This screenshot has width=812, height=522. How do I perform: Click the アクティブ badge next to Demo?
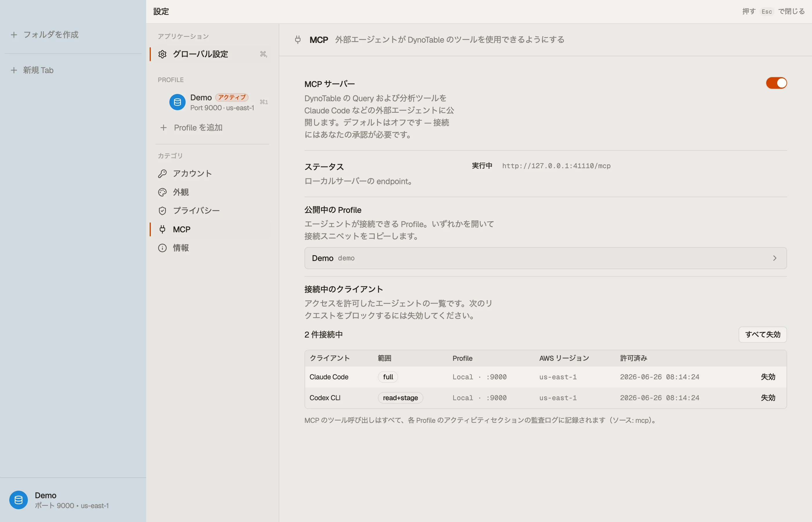pos(232,97)
